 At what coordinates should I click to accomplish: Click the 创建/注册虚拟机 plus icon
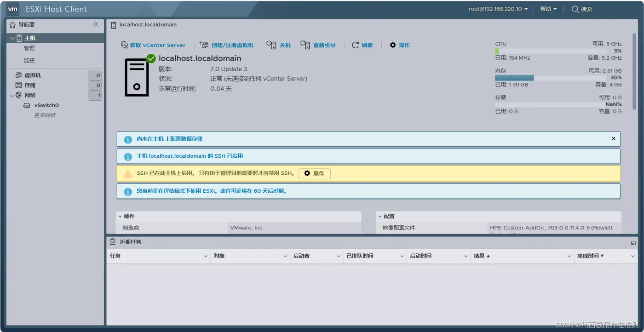[x=204, y=45]
